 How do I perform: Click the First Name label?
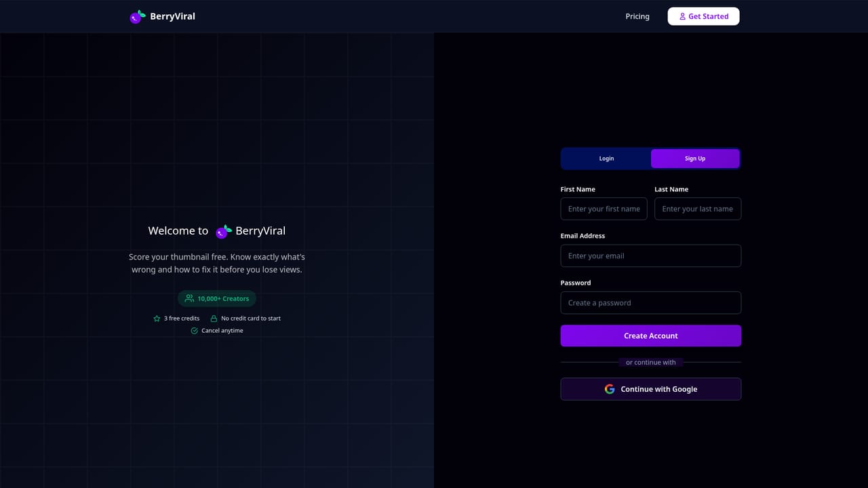pyautogui.click(x=578, y=189)
